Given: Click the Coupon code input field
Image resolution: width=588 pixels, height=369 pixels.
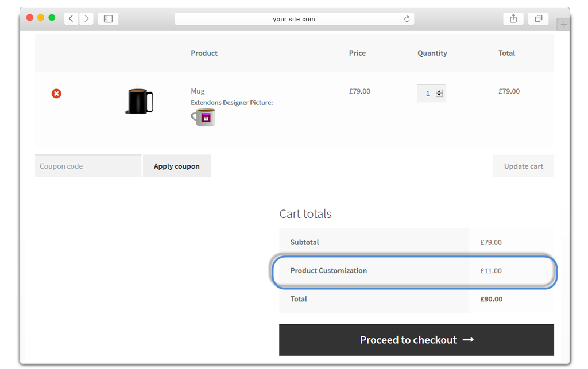Looking at the screenshot, I should click(88, 166).
